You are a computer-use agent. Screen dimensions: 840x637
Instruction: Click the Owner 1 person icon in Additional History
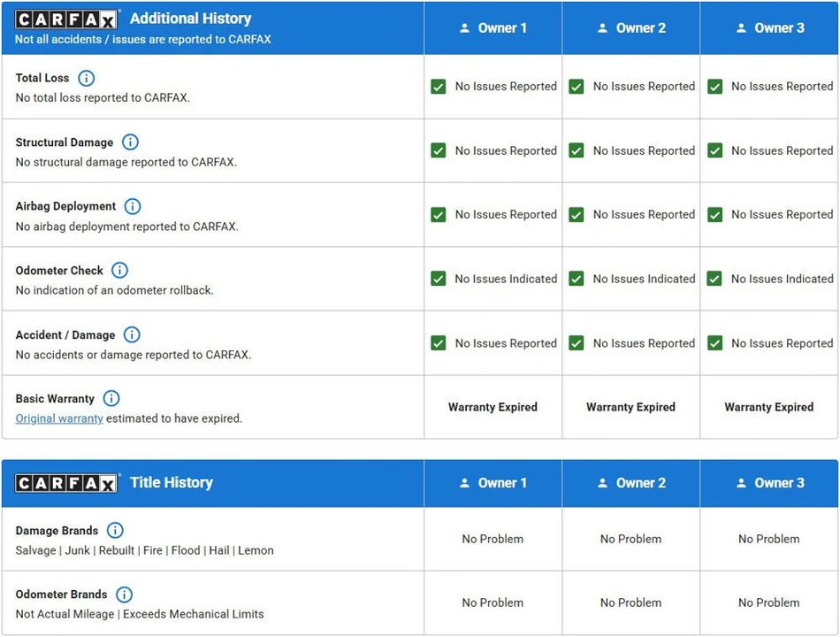click(x=464, y=28)
